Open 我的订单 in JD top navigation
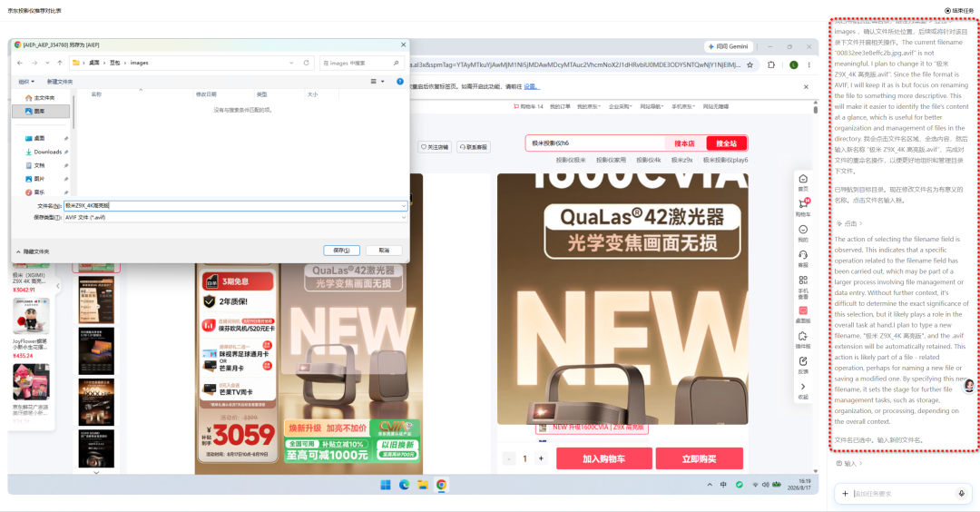Screen dimensions: 980x512 (559, 107)
